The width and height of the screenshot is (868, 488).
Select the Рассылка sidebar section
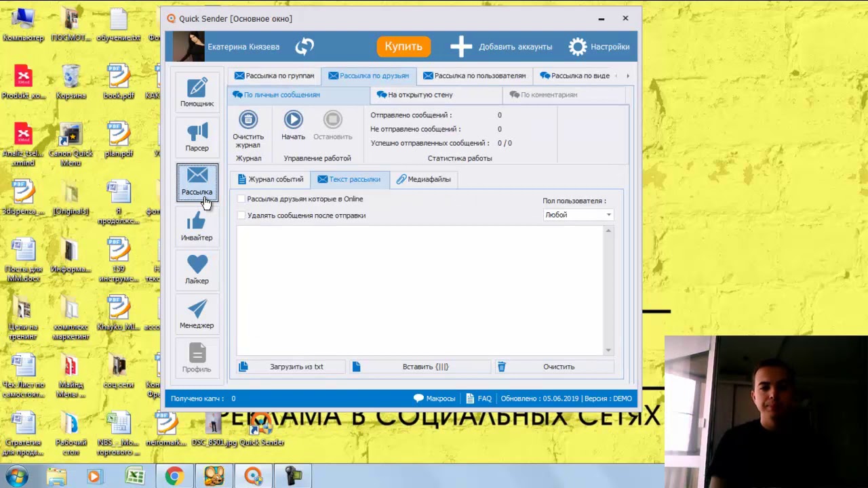pos(197,182)
